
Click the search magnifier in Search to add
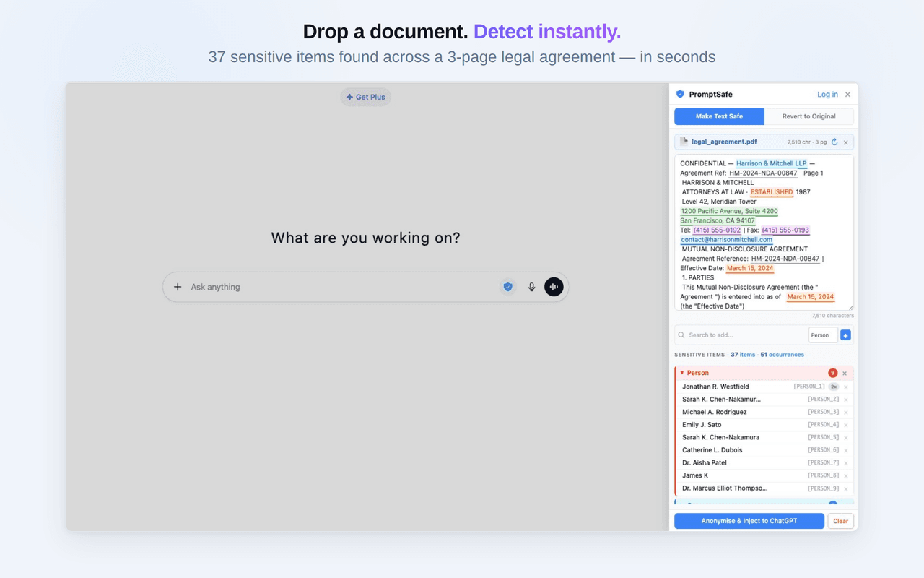681,335
